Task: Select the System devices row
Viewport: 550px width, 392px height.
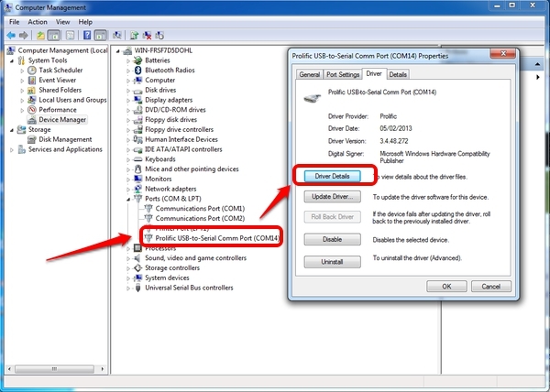Action: point(167,278)
